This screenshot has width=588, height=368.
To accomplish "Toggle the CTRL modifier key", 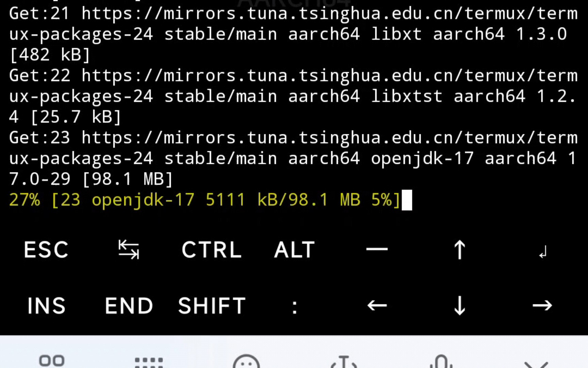I will point(212,250).
